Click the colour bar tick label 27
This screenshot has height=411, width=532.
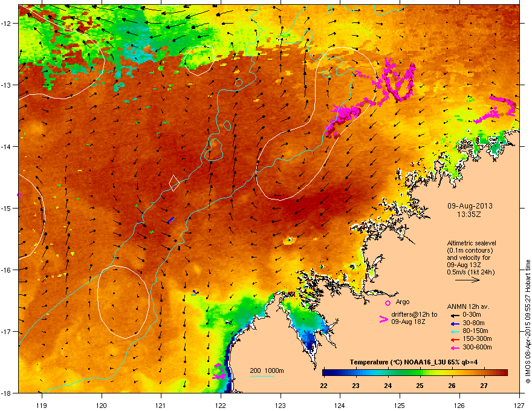point(484,386)
